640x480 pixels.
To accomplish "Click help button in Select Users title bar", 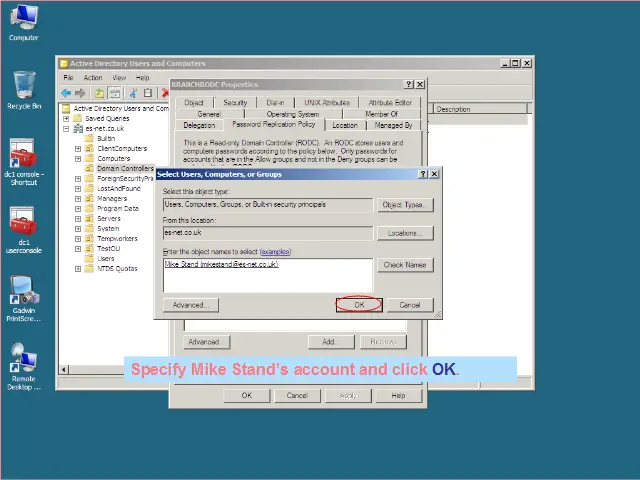I will pos(422,174).
